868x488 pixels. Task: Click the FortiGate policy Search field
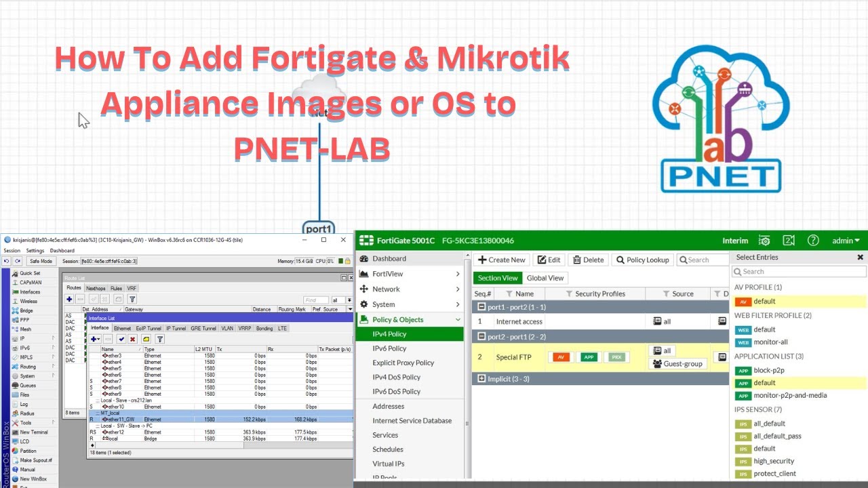(703, 260)
